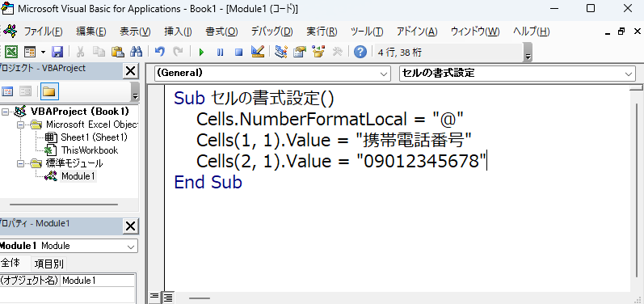Open the デバッグ(D) menu

[x=271, y=32]
